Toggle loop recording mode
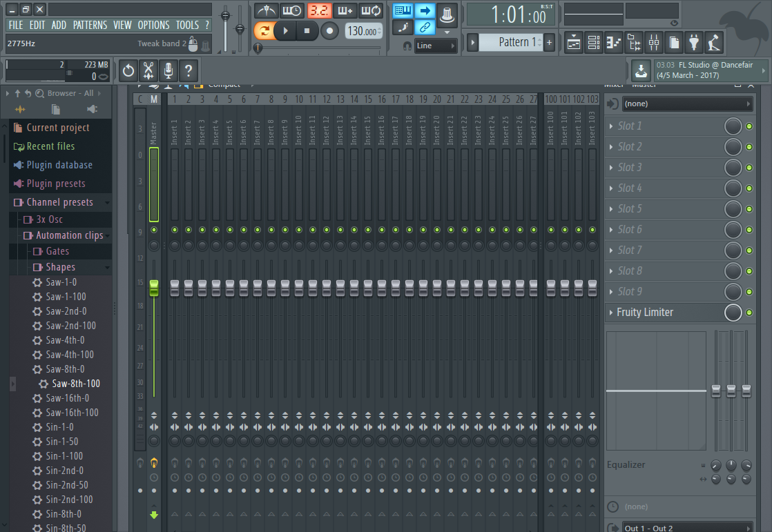This screenshot has height=532, width=772. click(x=371, y=10)
